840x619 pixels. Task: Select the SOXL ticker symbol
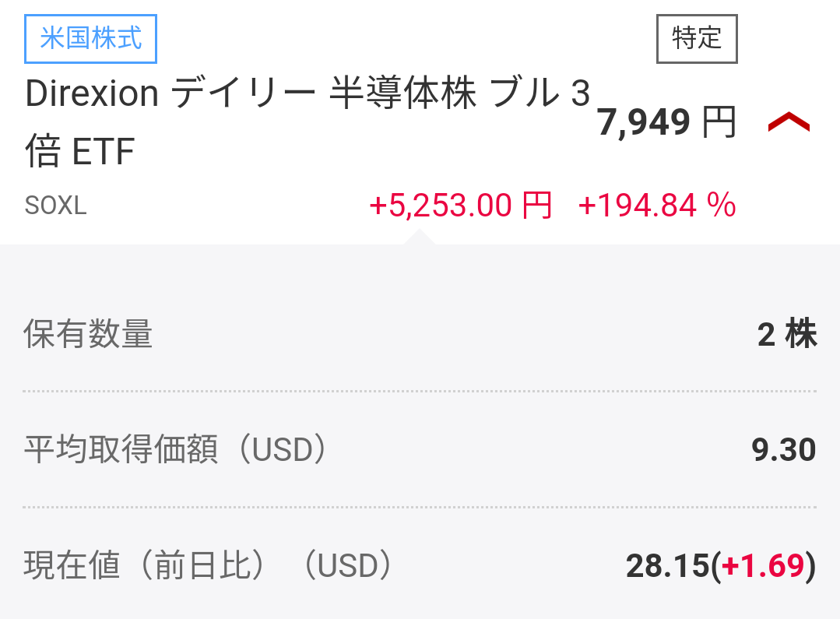click(x=55, y=206)
